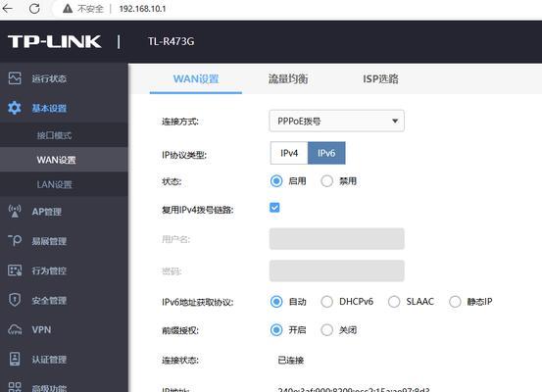Select 静态IP address protocol

tap(455, 302)
